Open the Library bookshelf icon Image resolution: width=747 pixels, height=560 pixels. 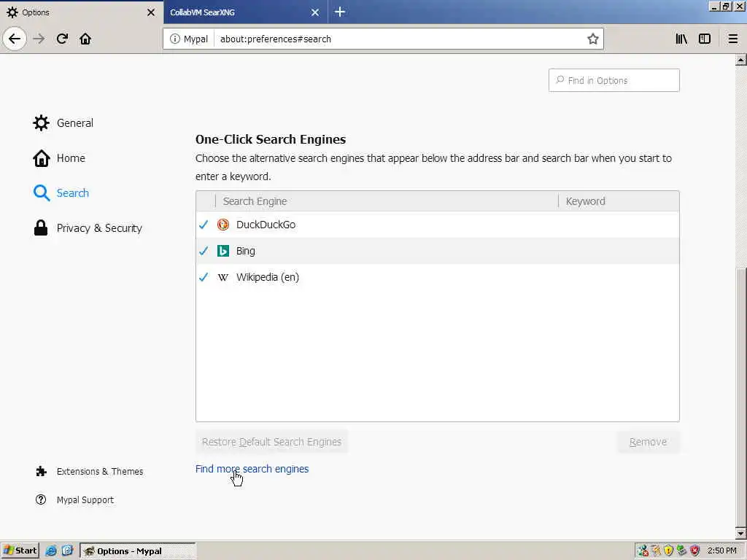click(x=681, y=39)
